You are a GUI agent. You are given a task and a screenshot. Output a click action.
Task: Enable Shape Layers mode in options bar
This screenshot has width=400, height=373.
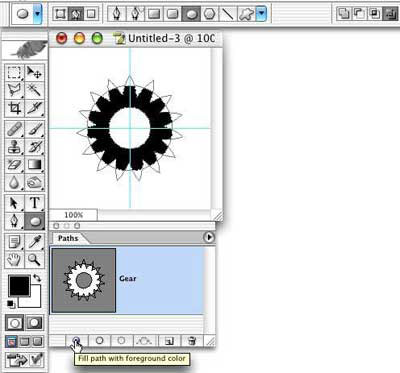point(60,14)
